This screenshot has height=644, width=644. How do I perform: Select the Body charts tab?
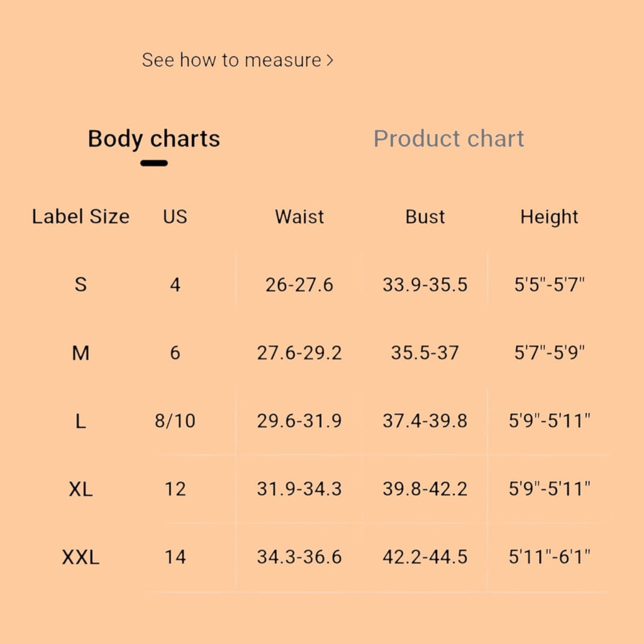154,140
